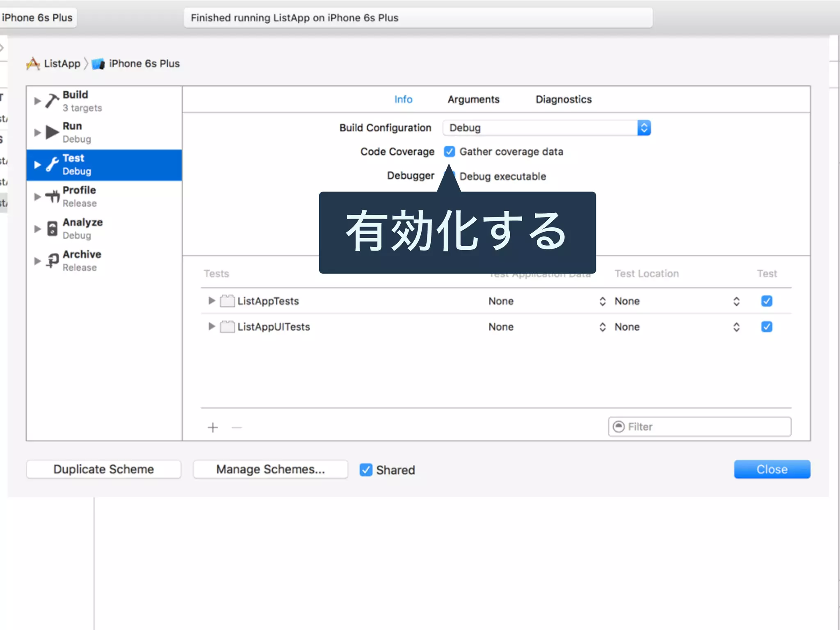Click the Test wrench icon
Viewport: 840px width, 630px height.
pos(52,164)
